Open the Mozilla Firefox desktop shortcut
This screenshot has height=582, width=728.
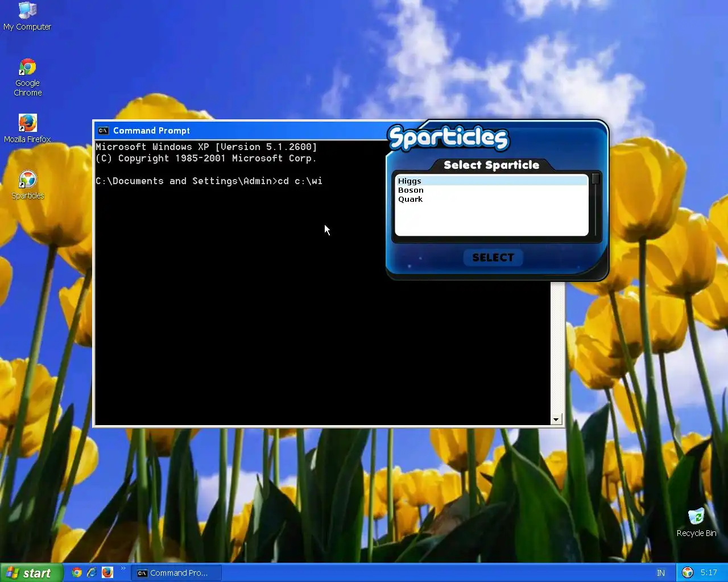[27, 128]
